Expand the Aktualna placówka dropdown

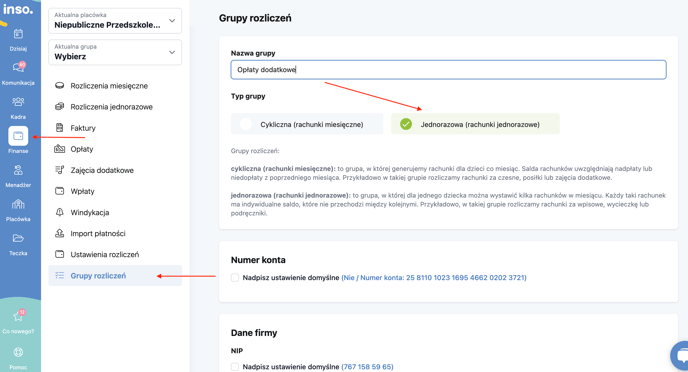(x=115, y=21)
